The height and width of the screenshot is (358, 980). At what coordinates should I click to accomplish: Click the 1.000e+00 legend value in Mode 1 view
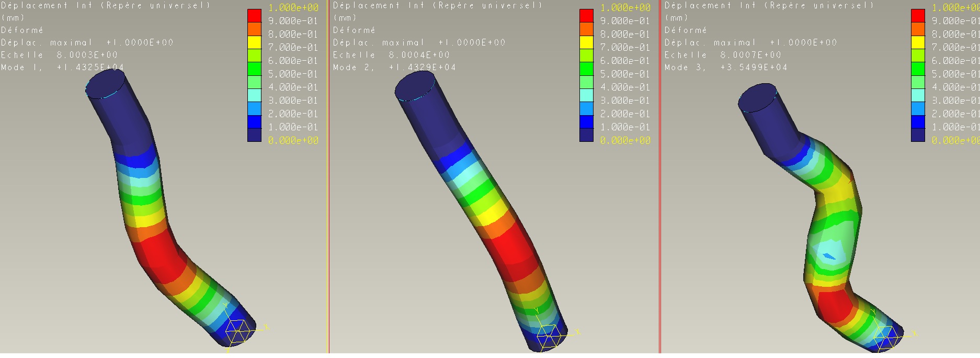pyautogui.click(x=293, y=8)
